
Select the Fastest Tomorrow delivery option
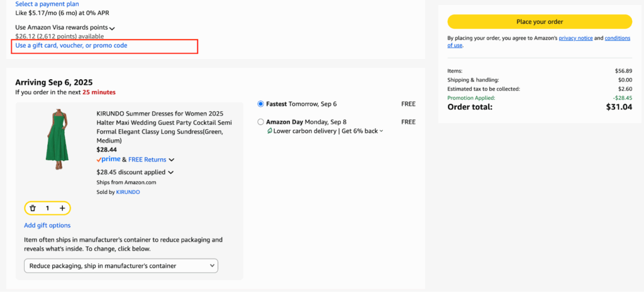(261, 104)
